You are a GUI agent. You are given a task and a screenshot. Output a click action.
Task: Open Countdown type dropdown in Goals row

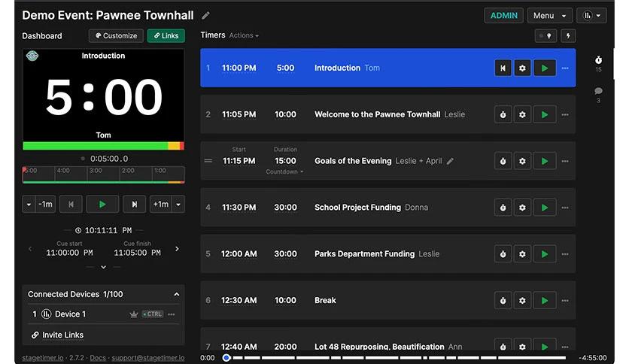tap(284, 171)
